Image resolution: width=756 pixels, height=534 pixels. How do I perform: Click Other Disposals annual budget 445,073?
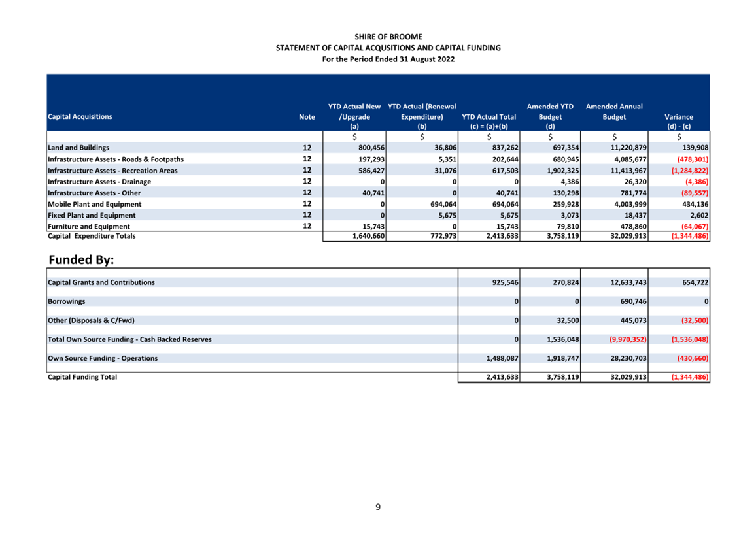click(x=634, y=320)
